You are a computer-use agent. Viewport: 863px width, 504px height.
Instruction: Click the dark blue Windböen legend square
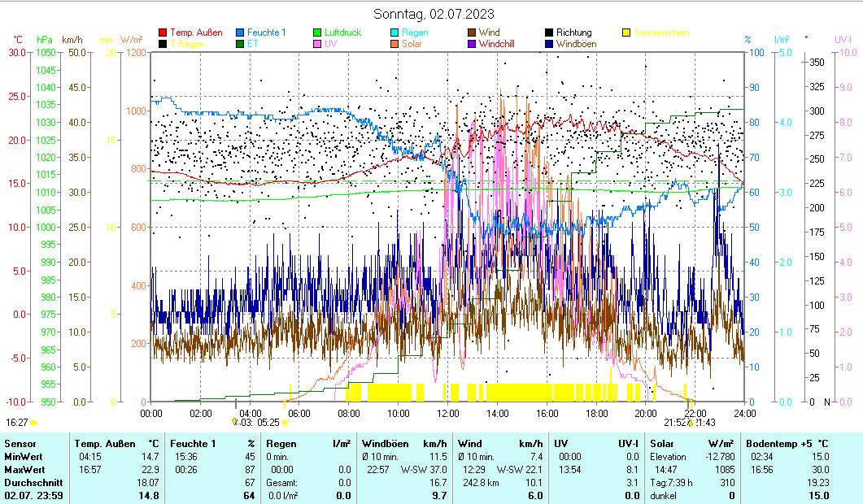549,44
